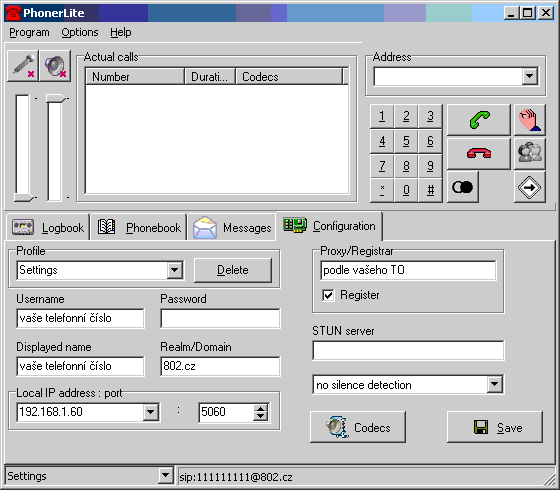
Task: Decrease the port number with down arrow
Action: click(x=260, y=416)
